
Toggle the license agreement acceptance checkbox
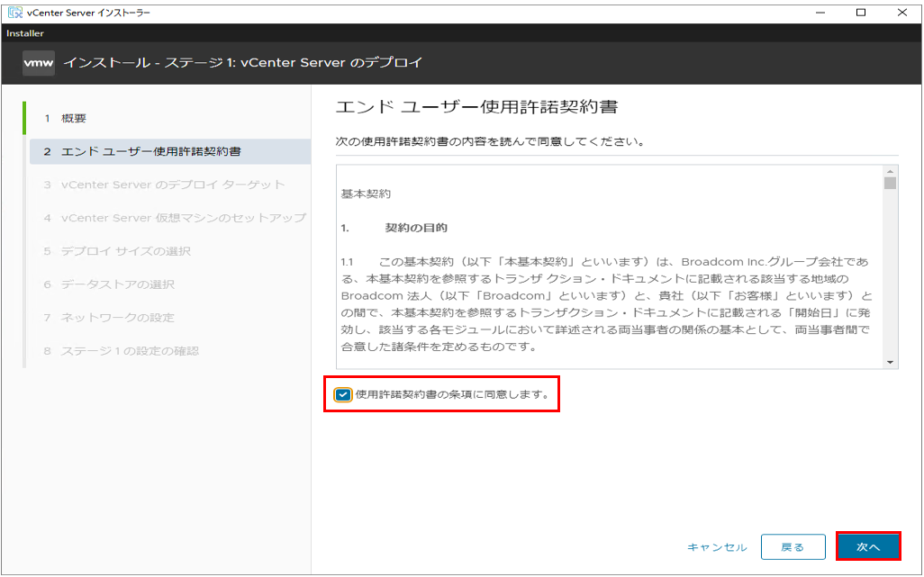(342, 394)
